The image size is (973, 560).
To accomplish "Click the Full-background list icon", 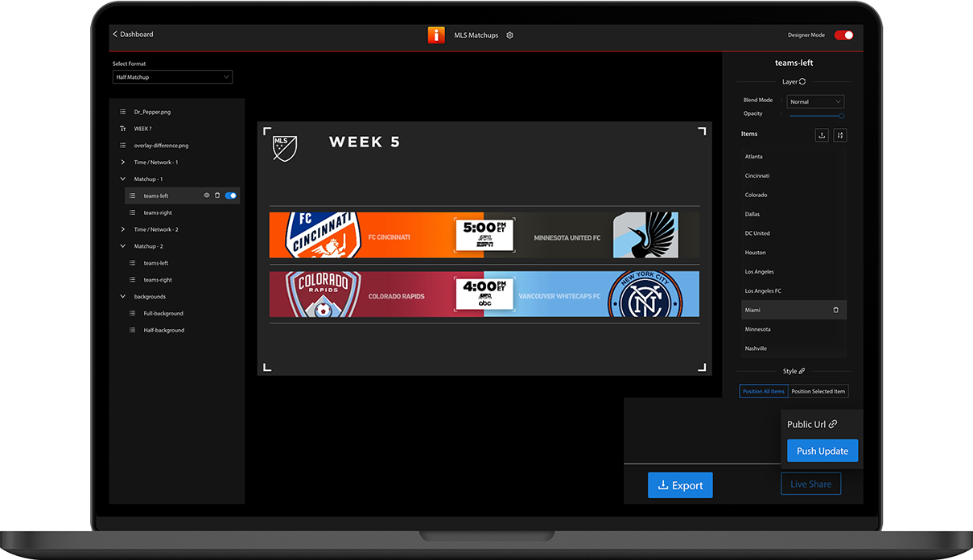I will 133,313.
